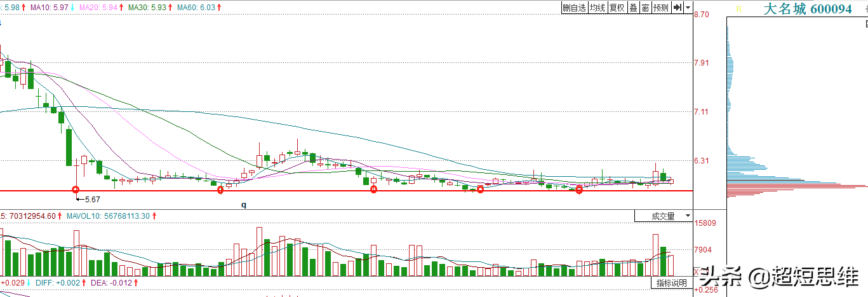
Task: Click the 6.31 price axis label
Action: [x=702, y=160]
